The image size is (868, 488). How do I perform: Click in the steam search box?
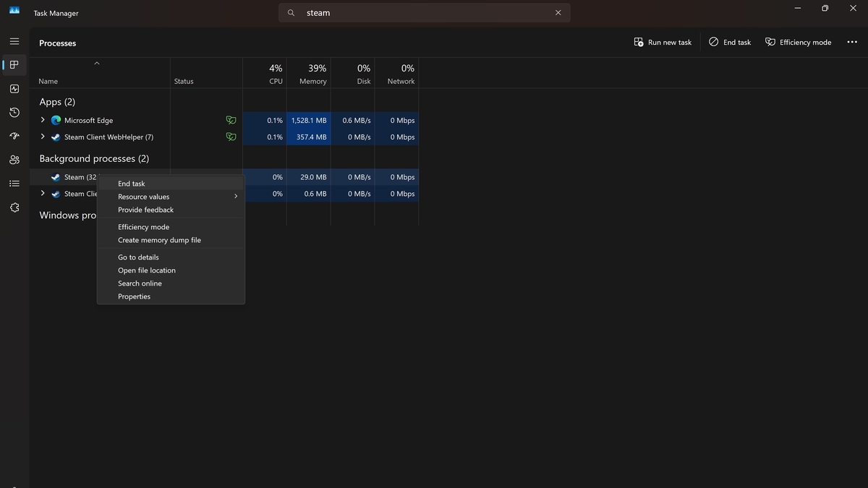425,13
